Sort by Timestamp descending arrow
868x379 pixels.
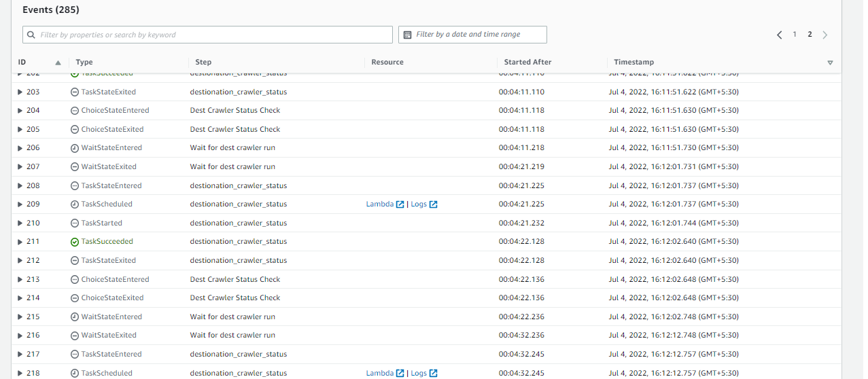pyautogui.click(x=830, y=62)
